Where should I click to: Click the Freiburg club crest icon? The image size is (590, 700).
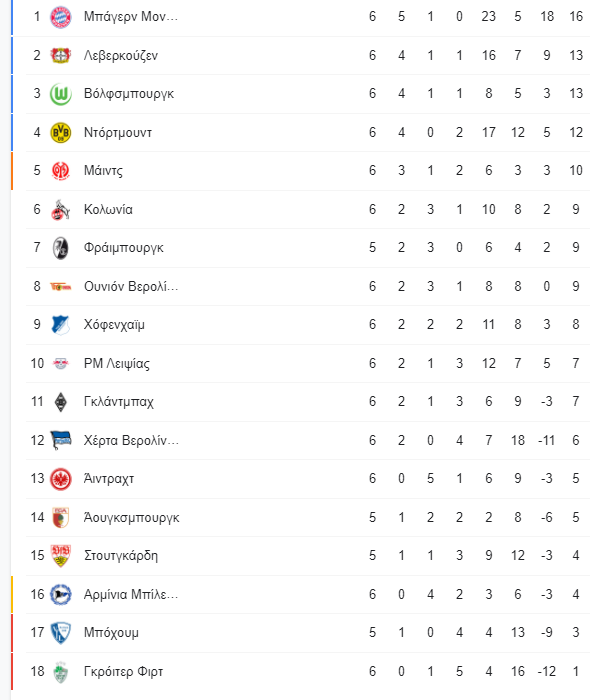tap(60, 248)
